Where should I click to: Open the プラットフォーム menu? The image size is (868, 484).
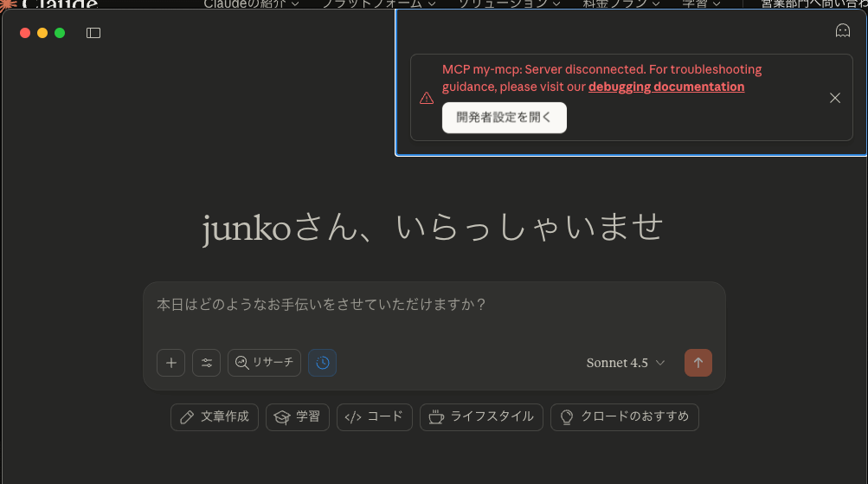[378, 3]
